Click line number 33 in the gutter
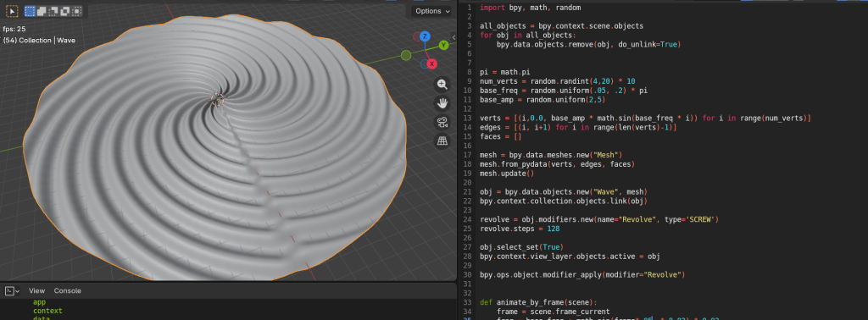The width and height of the screenshot is (868, 320). 468,302
